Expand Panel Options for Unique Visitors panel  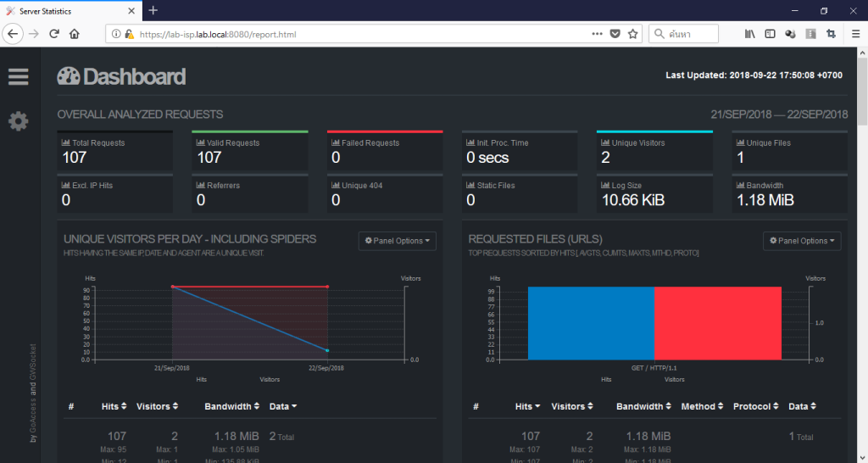click(x=398, y=241)
